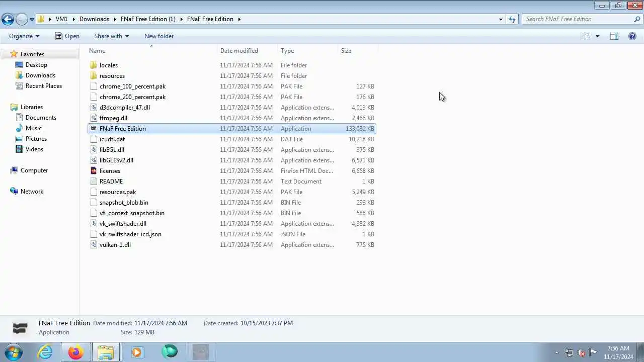The image size is (644, 362).
Task: Select chrome_100_percent.pak file
Action: point(132,86)
